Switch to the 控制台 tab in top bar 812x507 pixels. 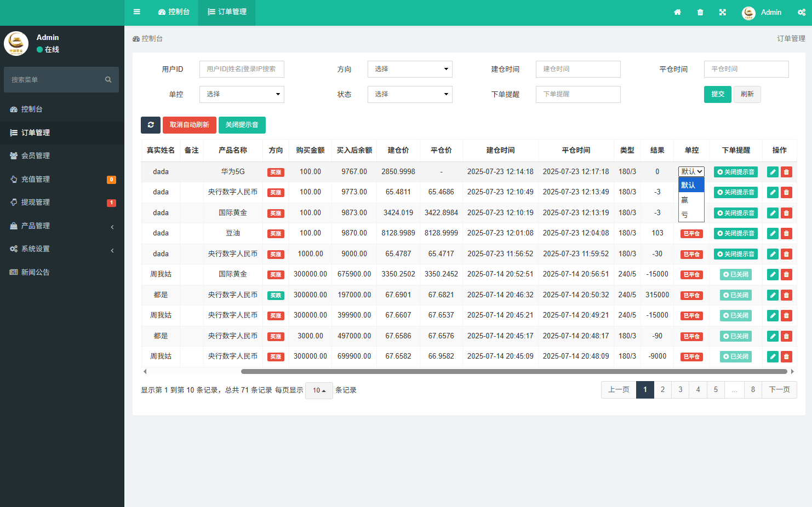(174, 12)
